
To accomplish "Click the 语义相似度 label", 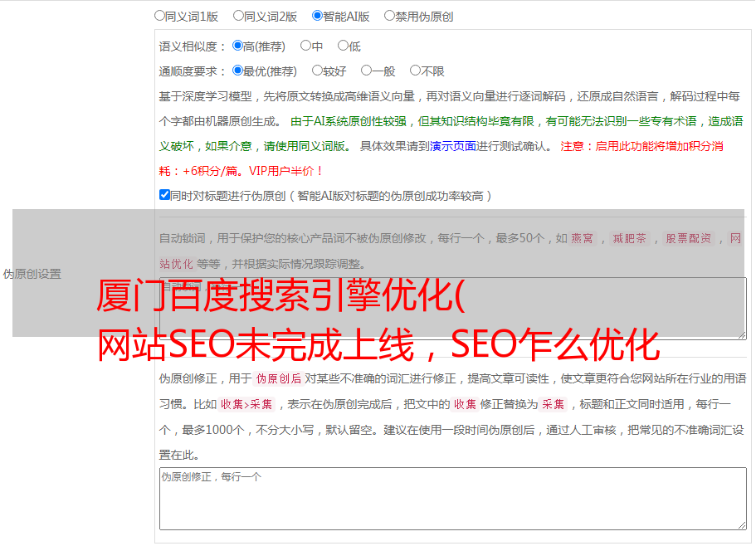I will pyautogui.click(x=192, y=46).
